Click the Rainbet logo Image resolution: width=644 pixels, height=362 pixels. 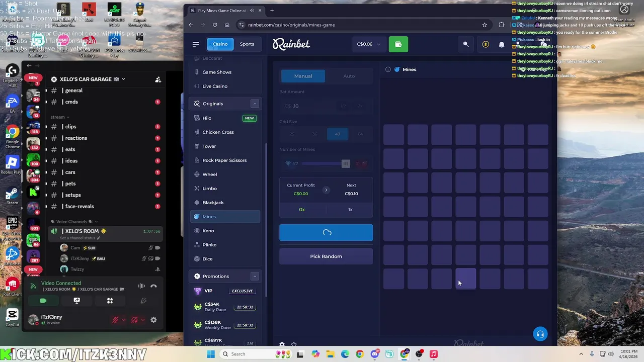point(291,44)
